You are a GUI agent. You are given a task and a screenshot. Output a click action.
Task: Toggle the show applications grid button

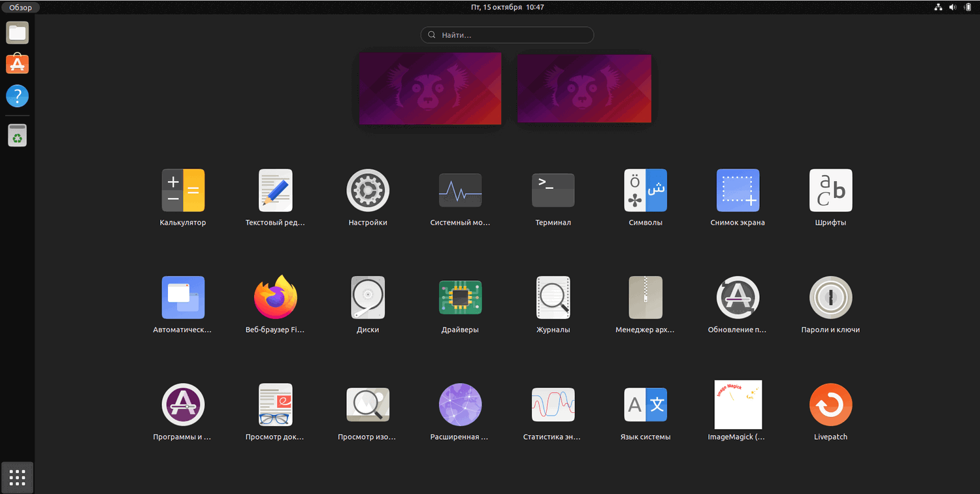click(x=18, y=478)
